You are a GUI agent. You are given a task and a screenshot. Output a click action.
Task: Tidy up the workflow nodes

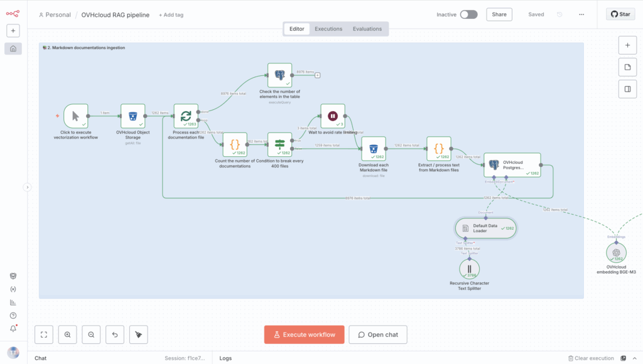click(138, 335)
